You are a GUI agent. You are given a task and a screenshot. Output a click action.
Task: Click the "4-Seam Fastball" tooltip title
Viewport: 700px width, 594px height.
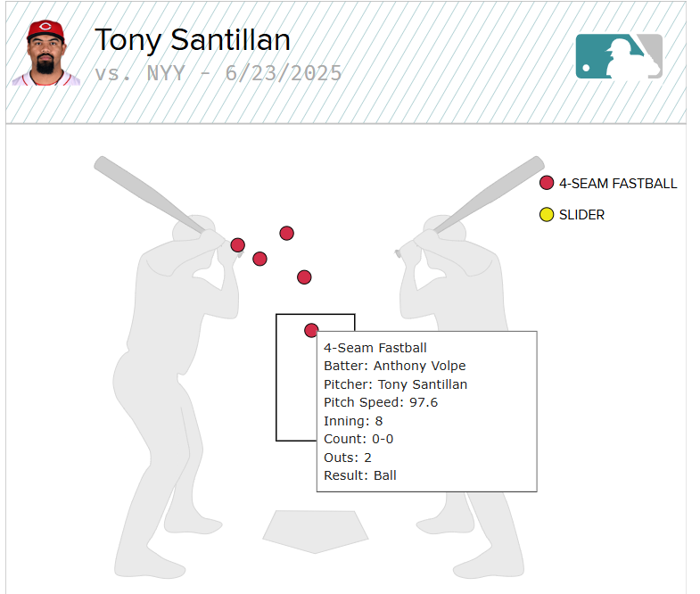coord(375,348)
